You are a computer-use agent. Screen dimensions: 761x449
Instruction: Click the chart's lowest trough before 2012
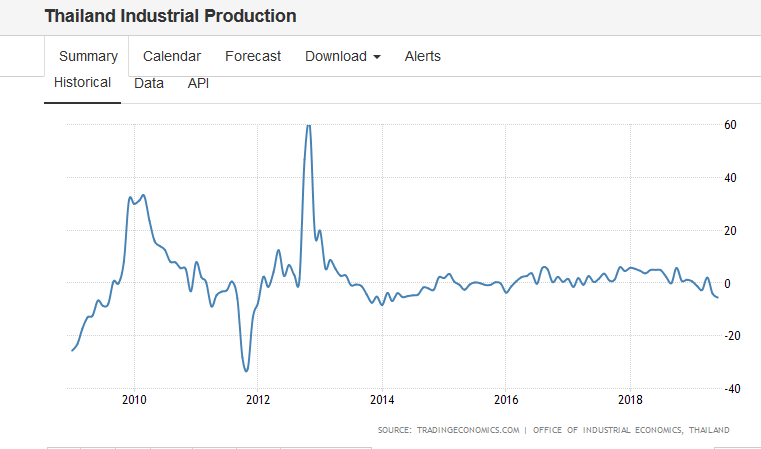click(246, 371)
